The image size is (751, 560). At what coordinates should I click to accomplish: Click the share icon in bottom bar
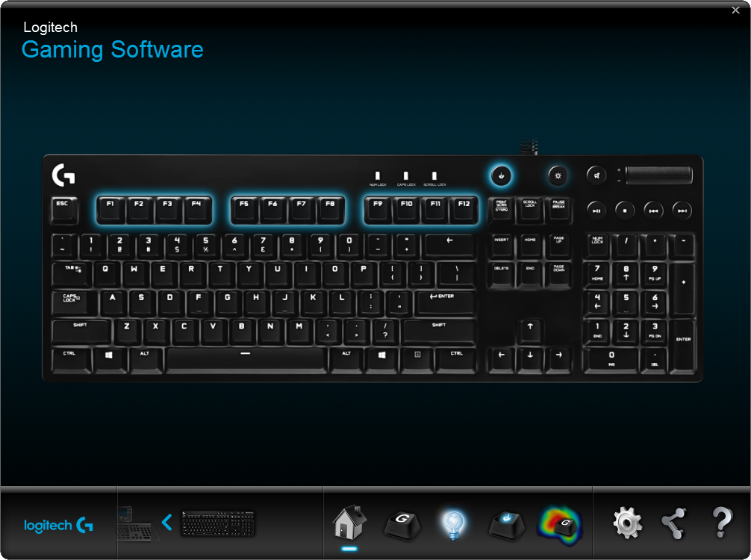[674, 523]
